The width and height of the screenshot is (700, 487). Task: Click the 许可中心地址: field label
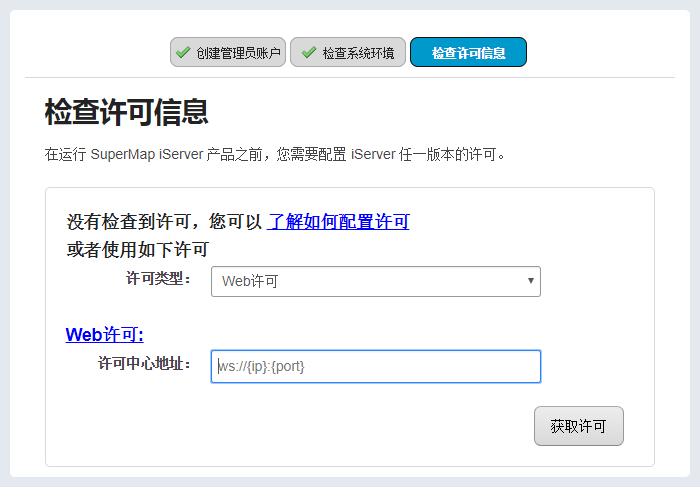144,364
